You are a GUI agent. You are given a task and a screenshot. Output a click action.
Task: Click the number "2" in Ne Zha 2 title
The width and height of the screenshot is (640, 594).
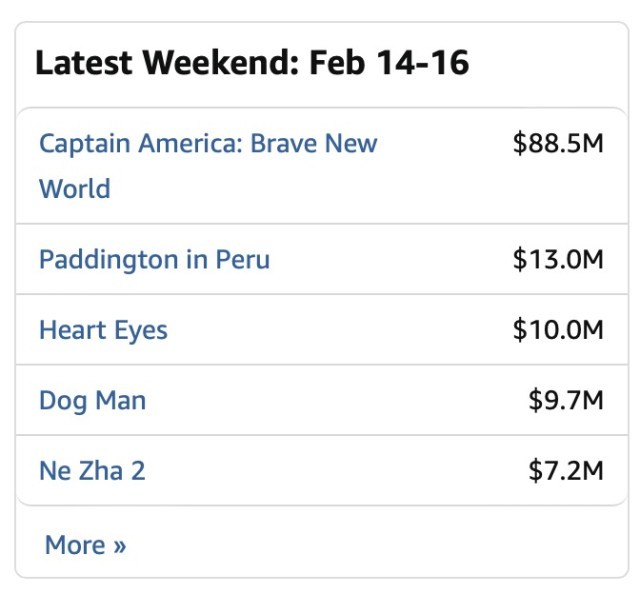[x=138, y=470]
